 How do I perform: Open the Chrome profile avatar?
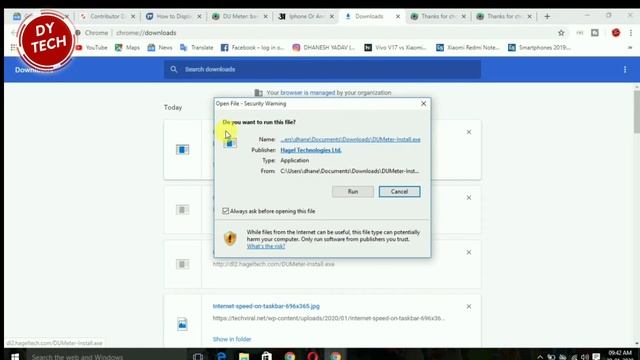616,33
